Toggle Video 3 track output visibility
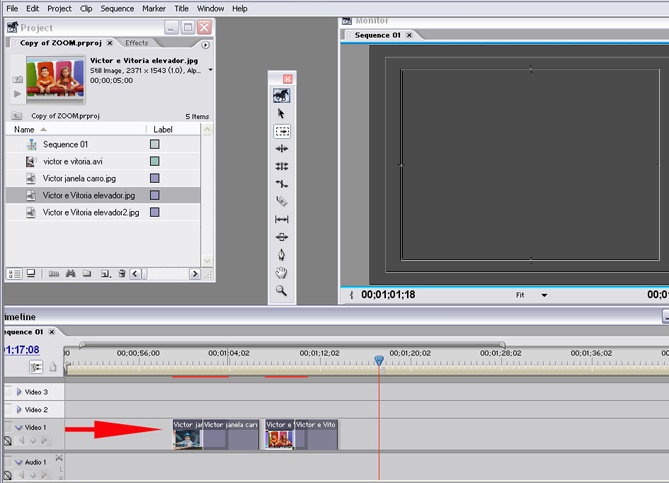The height and width of the screenshot is (483, 669). 7,392
